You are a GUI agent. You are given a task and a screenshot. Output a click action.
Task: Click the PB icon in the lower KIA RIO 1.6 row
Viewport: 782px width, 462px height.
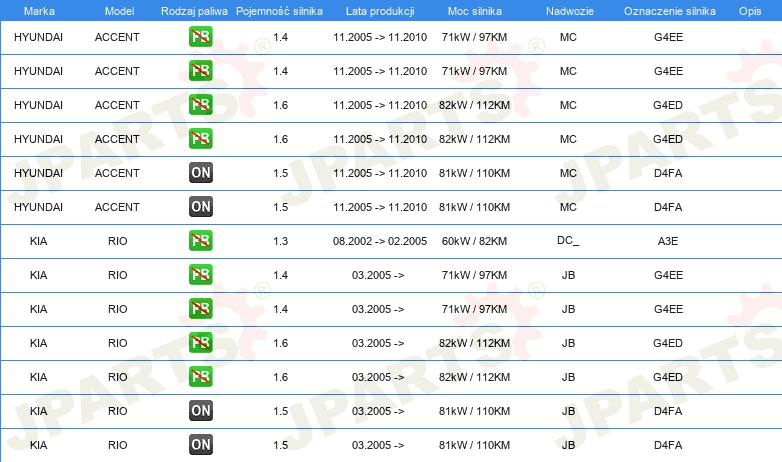click(200, 376)
